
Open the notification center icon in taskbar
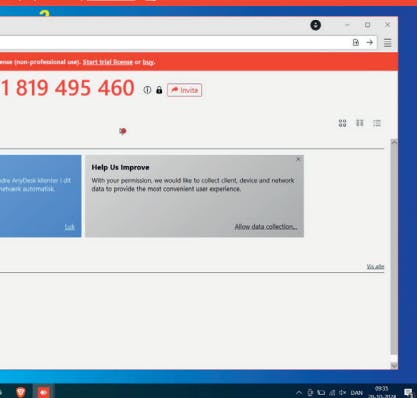(408, 393)
